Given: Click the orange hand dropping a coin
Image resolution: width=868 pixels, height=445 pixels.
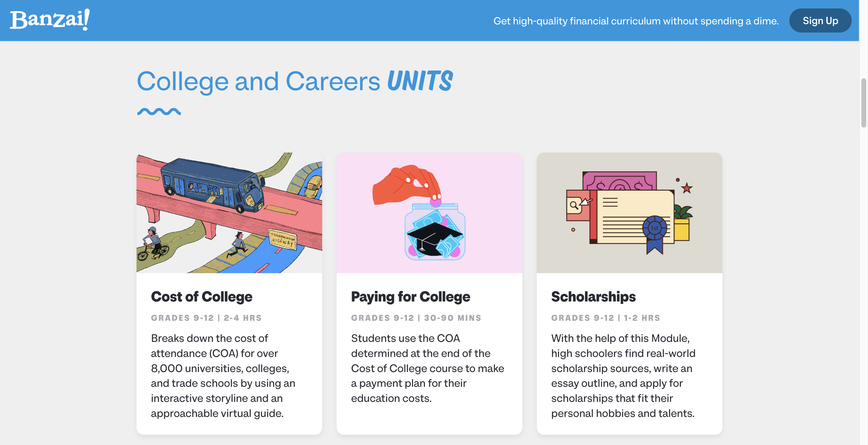Looking at the screenshot, I should pyautogui.click(x=404, y=185).
